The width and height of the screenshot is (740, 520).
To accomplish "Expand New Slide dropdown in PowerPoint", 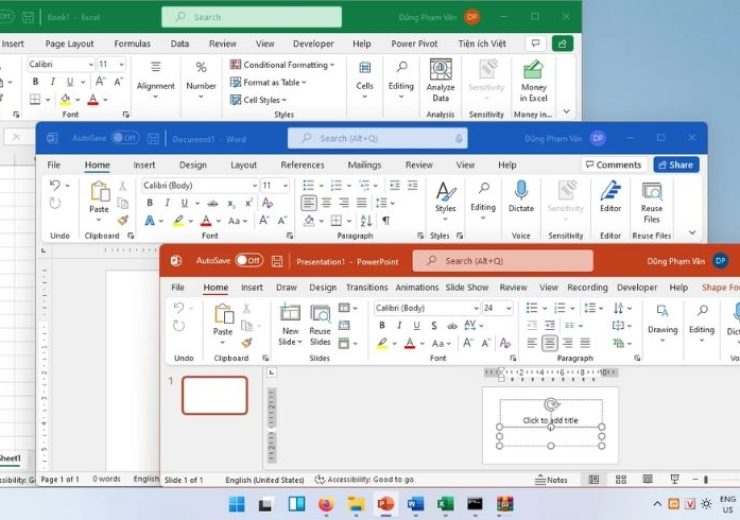I will [290, 337].
